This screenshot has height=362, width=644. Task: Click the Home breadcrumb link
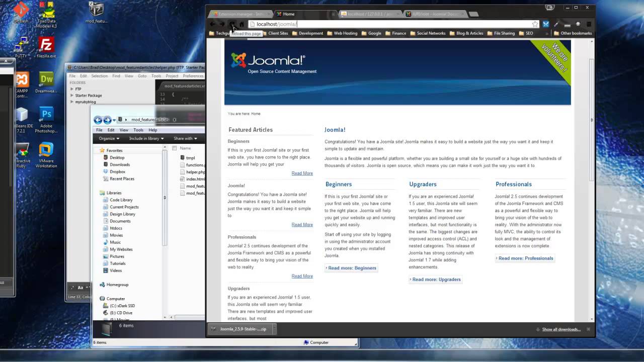[256, 114]
